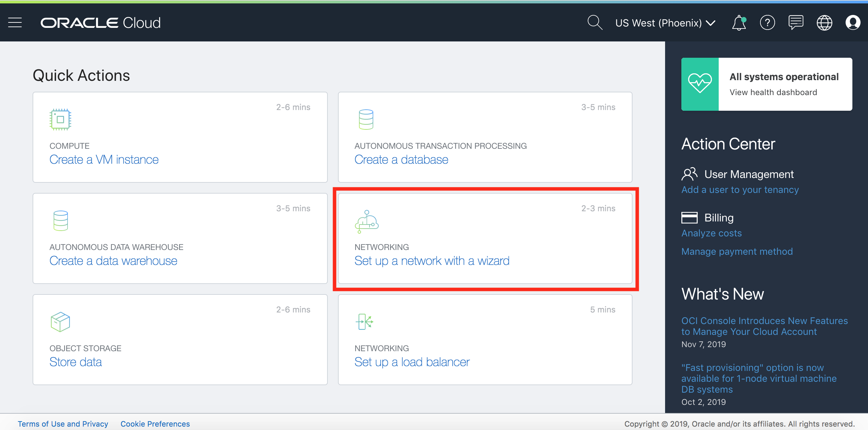Click the Oracle Cloud logo

coord(100,23)
